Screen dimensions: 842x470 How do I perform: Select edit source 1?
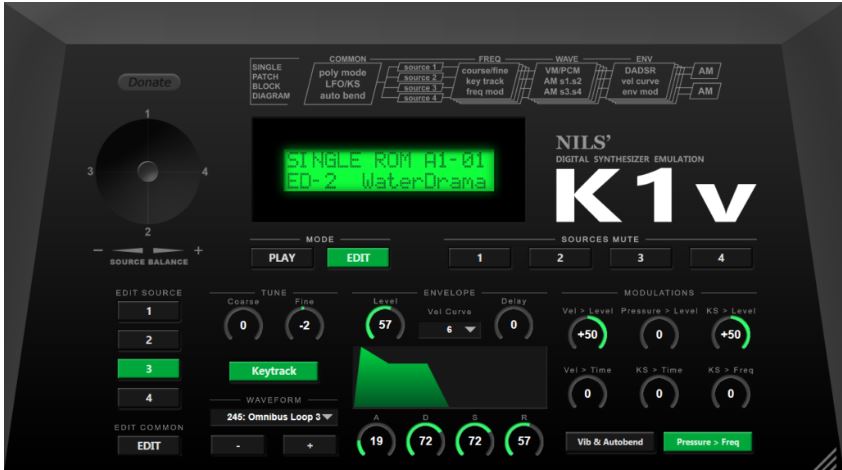click(149, 311)
